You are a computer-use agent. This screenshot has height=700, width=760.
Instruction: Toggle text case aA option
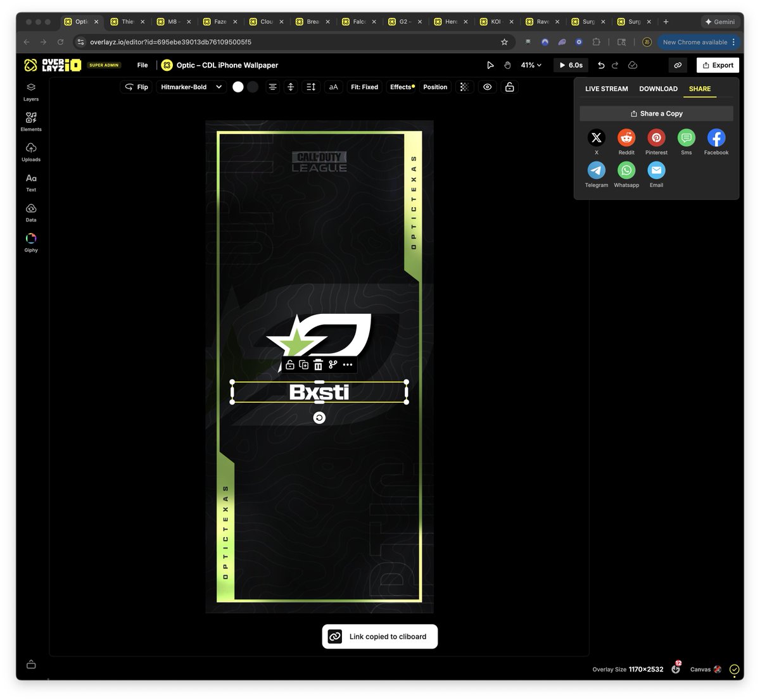point(333,87)
